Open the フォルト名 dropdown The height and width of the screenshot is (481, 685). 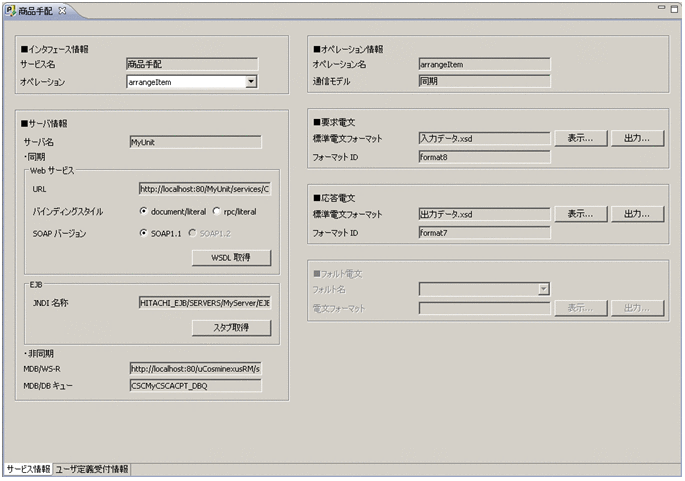pos(543,289)
